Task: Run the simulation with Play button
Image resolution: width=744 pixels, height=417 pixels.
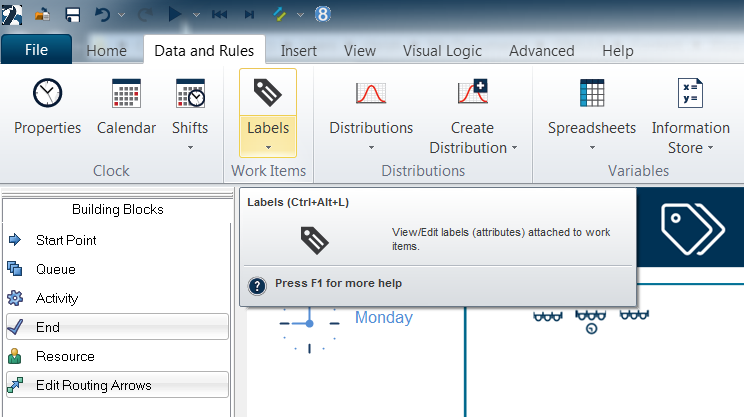Action: pos(175,14)
